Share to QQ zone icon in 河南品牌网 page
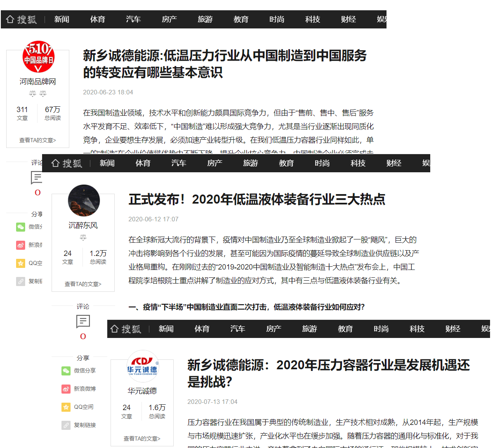This screenshot has height=448, width=495. tap(21, 263)
